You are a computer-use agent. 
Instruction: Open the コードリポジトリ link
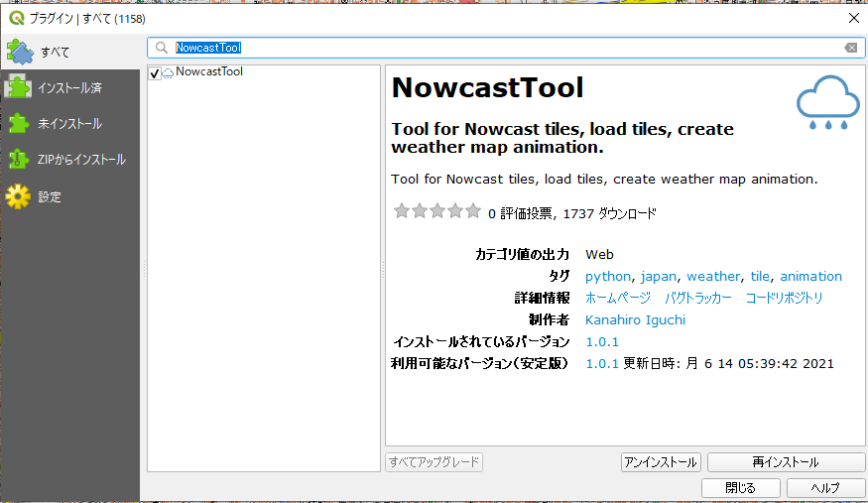[x=784, y=298]
